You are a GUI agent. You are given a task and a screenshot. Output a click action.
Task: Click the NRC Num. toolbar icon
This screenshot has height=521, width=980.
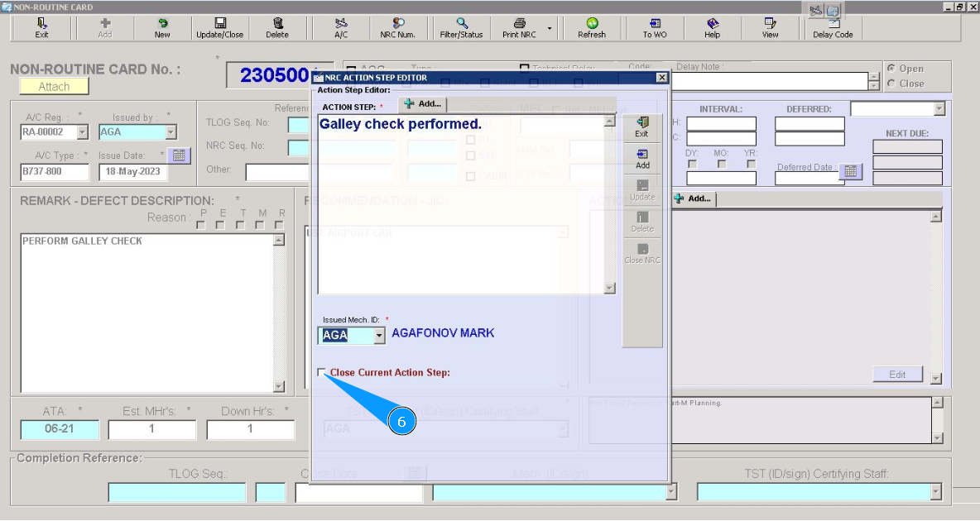[397, 24]
